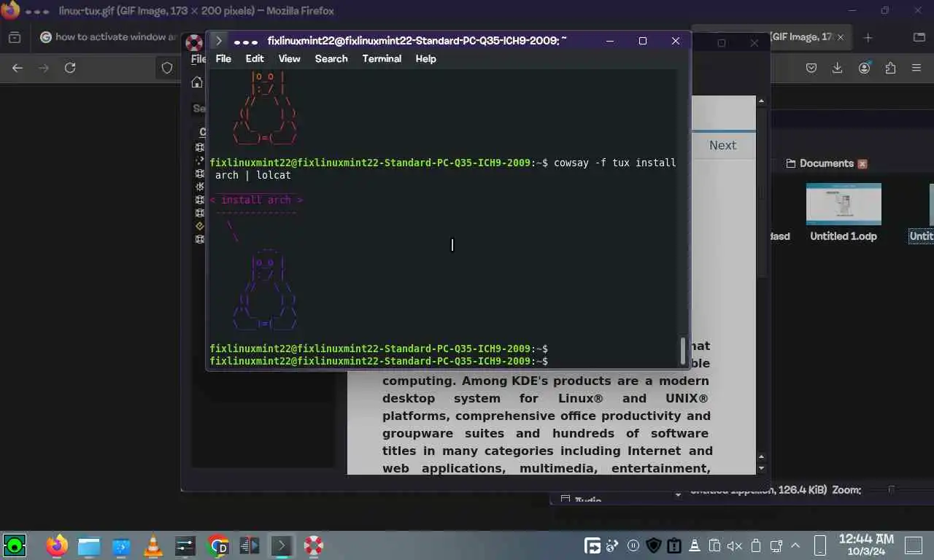934x560 pixels.
Task: Click the zoom slider in status bar
Action: (x=891, y=490)
